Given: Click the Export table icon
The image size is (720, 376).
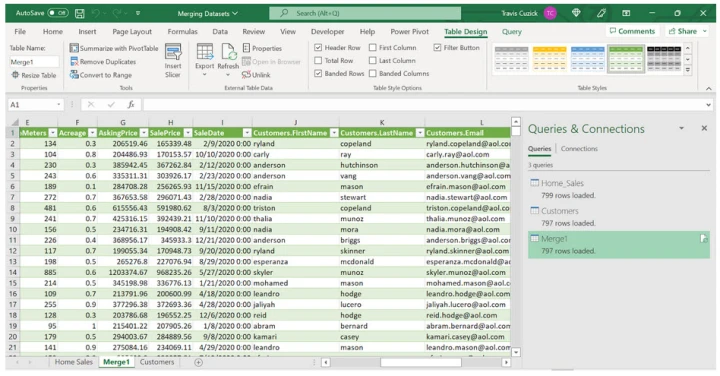Looking at the screenshot, I should point(204,52).
